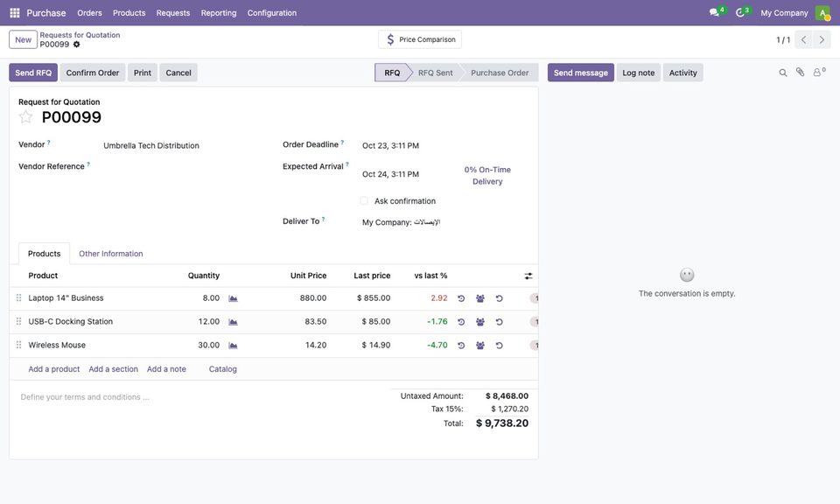This screenshot has width=840, height=504.
Task: Open the forecast chart icon for Wireless Mouse
Action: 233,346
